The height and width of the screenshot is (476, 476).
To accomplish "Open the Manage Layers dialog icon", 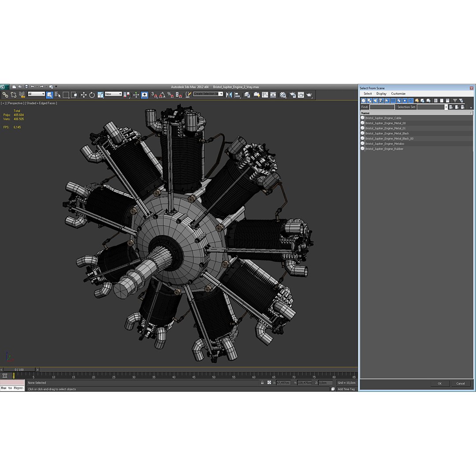I will pyautogui.click(x=247, y=95).
